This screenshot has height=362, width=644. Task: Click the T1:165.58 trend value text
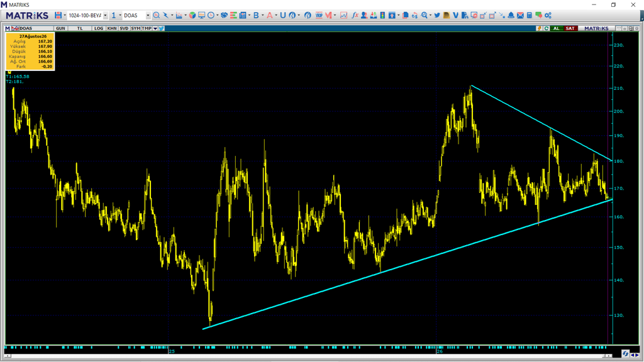[18, 76]
